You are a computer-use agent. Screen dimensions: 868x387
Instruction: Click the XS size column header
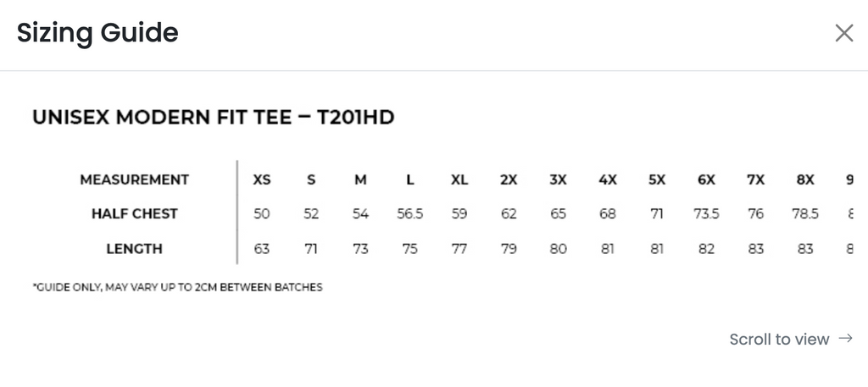pos(262,180)
